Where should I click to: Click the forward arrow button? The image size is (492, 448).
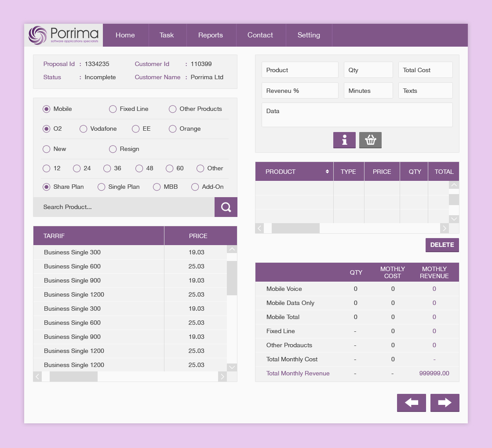(445, 403)
